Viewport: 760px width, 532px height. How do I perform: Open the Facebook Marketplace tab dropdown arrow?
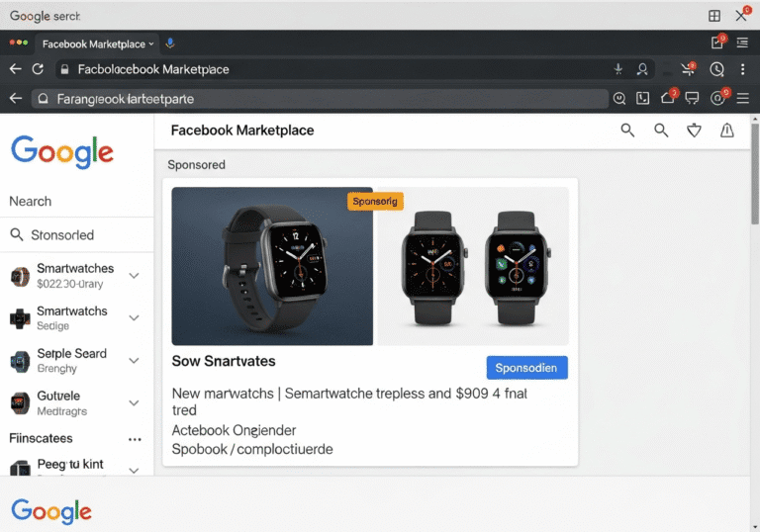(x=151, y=44)
